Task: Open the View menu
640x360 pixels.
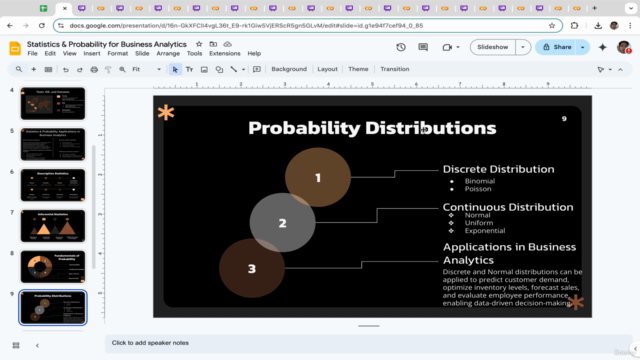Action: pyautogui.click(x=69, y=53)
